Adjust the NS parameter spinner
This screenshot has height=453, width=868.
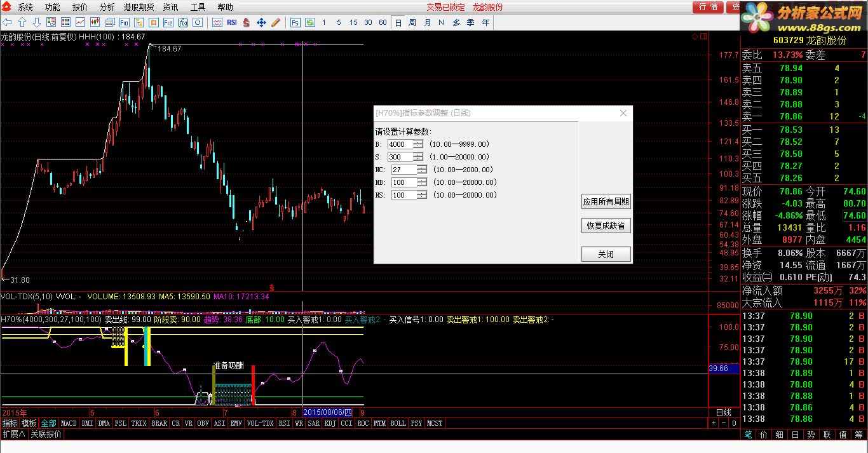click(x=422, y=195)
